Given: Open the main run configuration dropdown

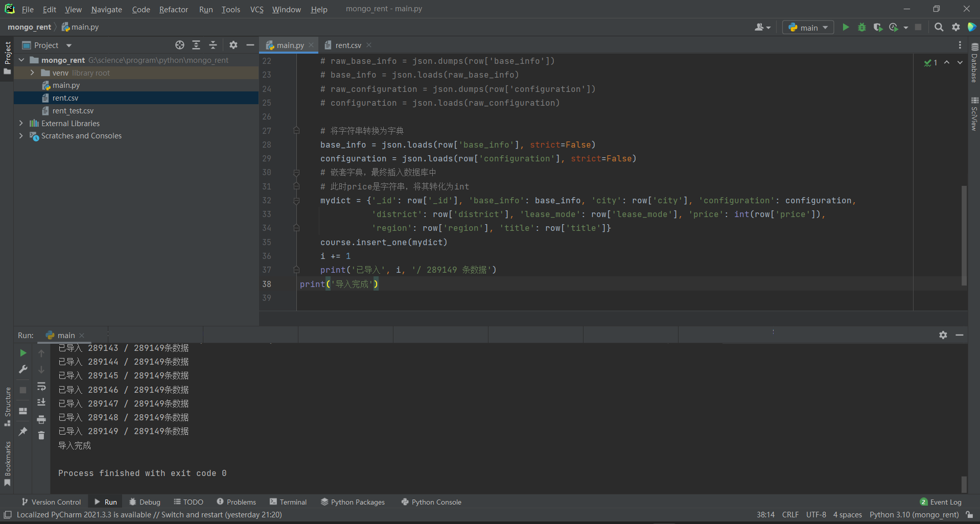Looking at the screenshot, I should 808,28.
